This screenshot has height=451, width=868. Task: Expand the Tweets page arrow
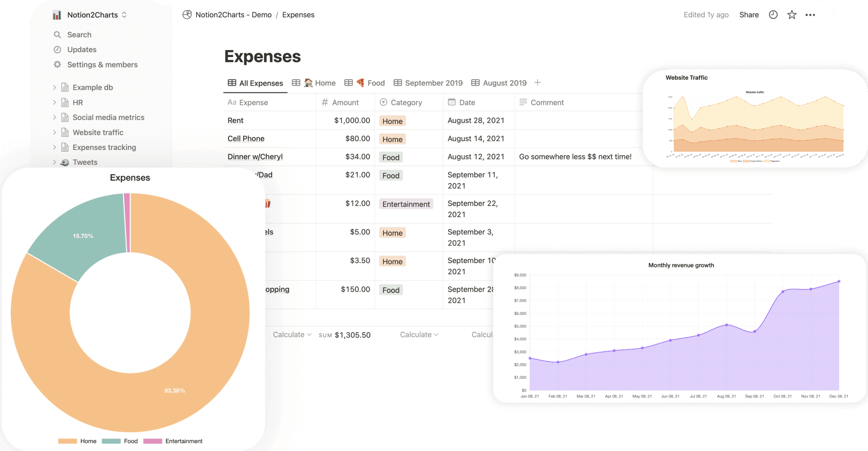coord(54,162)
